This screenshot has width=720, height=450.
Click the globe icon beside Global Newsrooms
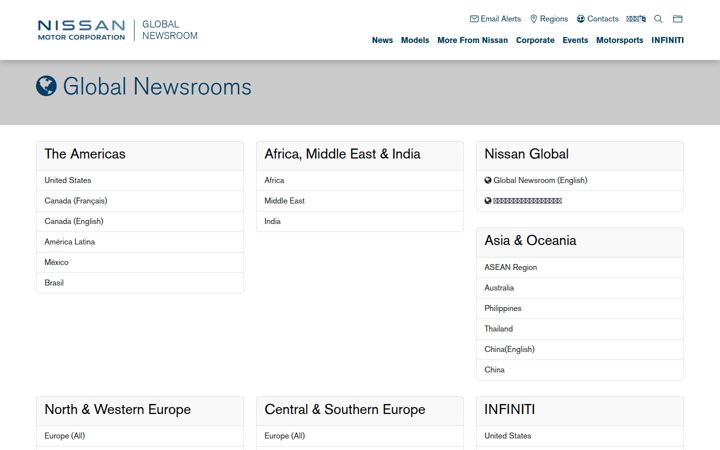click(x=46, y=86)
